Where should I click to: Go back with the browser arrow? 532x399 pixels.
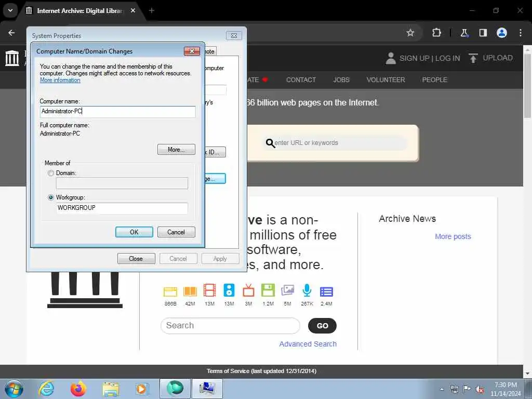point(11,33)
